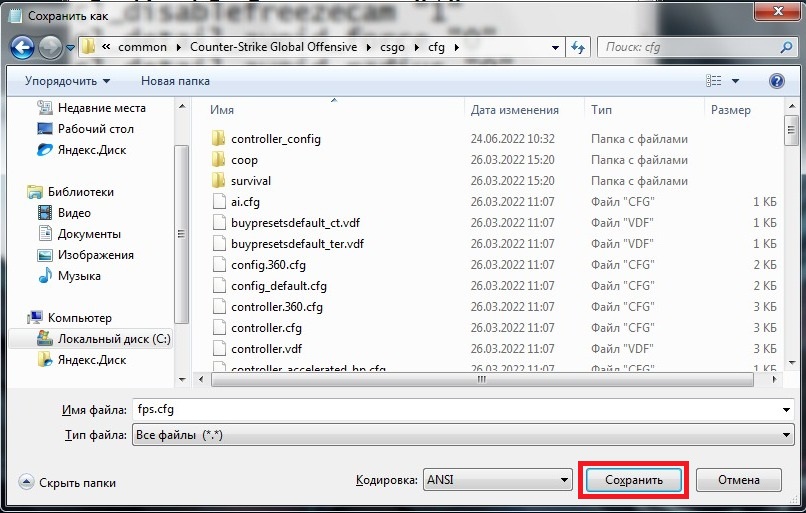Viewport: 806px width, 513px height.
Task: Open the view options dropdown arrow
Action: pos(736,81)
